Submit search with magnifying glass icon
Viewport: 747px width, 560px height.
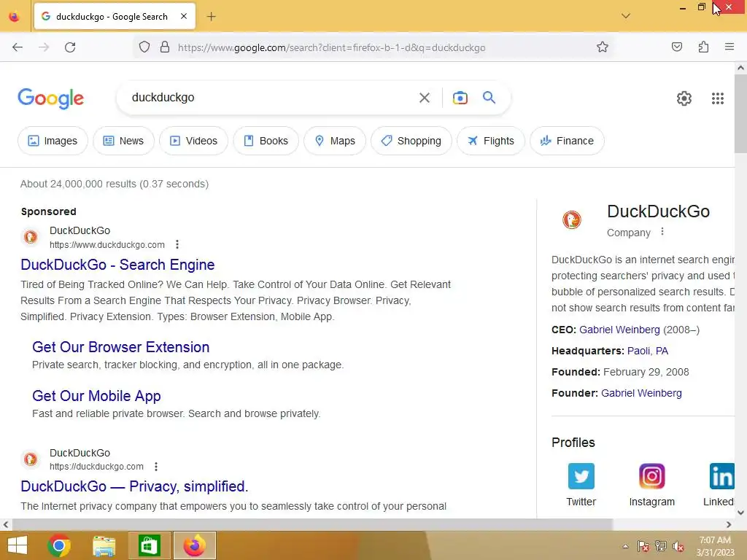tap(489, 98)
